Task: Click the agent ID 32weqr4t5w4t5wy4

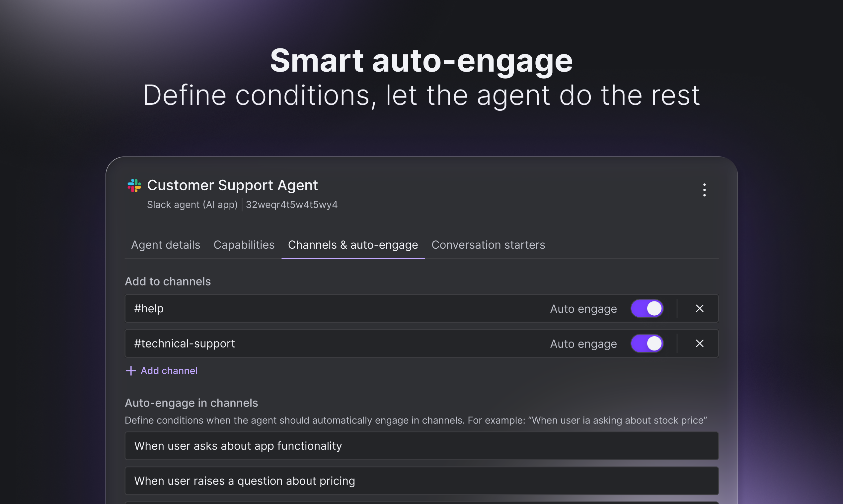Action: (292, 205)
